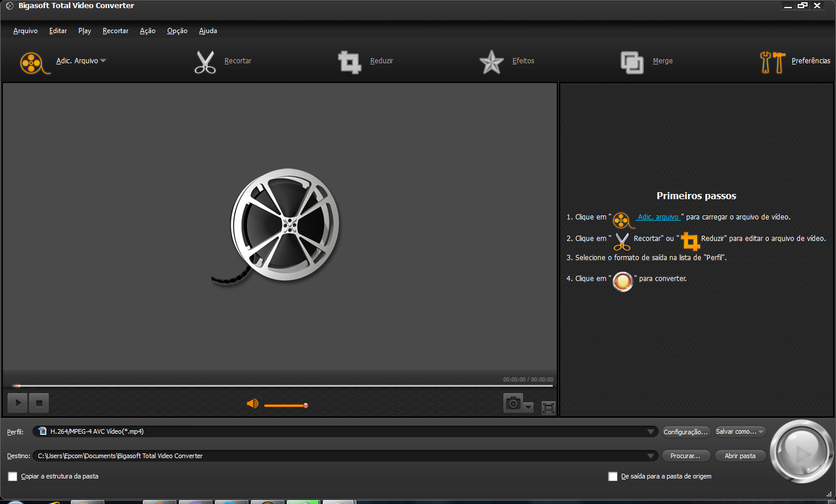The width and height of the screenshot is (836, 504).
Task: Stop playback with the stop button
Action: coord(39,402)
